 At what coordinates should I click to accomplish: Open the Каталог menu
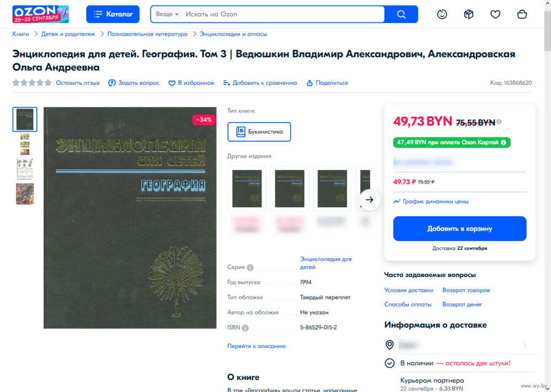pos(112,14)
